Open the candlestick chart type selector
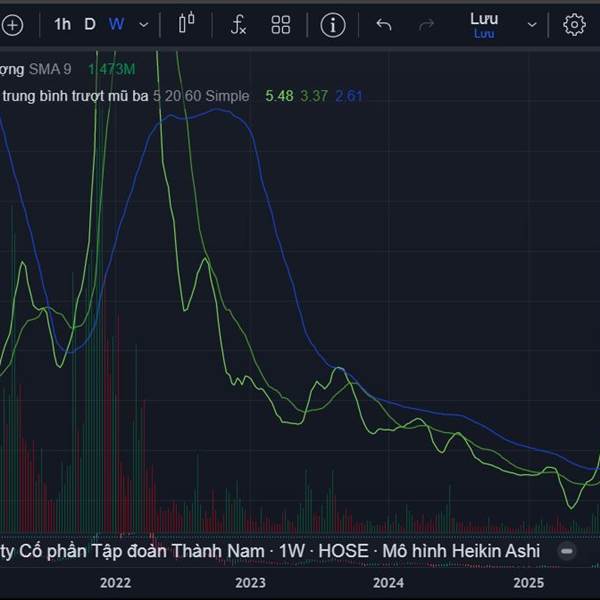The height and width of the screenshot is (600, 600). click(187, 25)
